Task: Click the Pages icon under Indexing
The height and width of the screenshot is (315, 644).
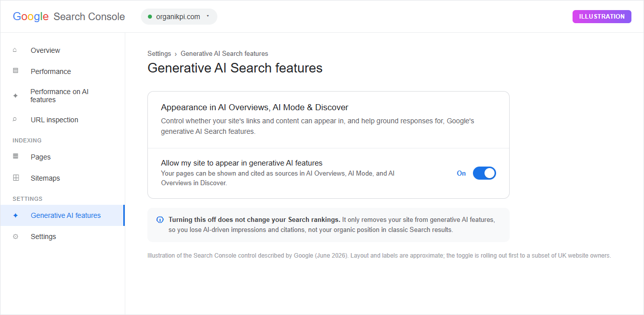Action: pyautogui.click(x=15, y=156)
